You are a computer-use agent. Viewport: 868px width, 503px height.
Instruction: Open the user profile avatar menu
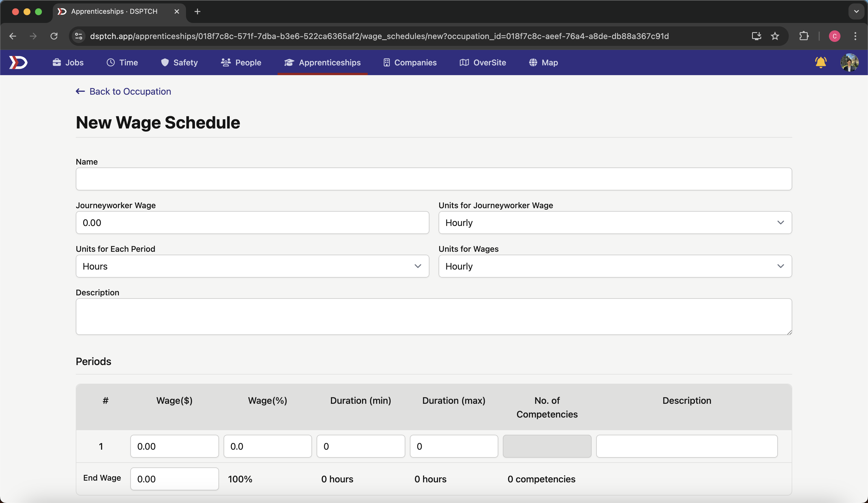pos(849,63)
